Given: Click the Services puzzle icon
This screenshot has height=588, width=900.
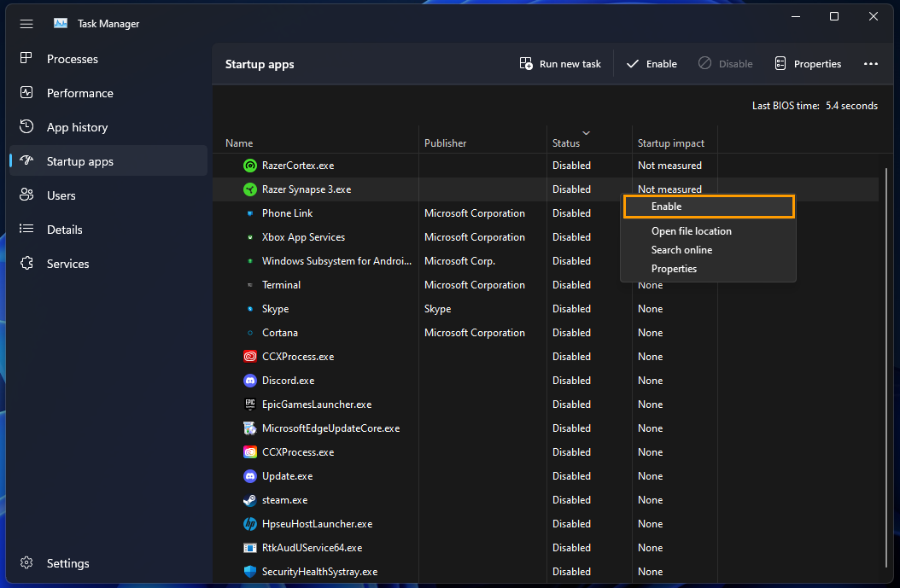Looking at the screenshot, I should (26, 263).
